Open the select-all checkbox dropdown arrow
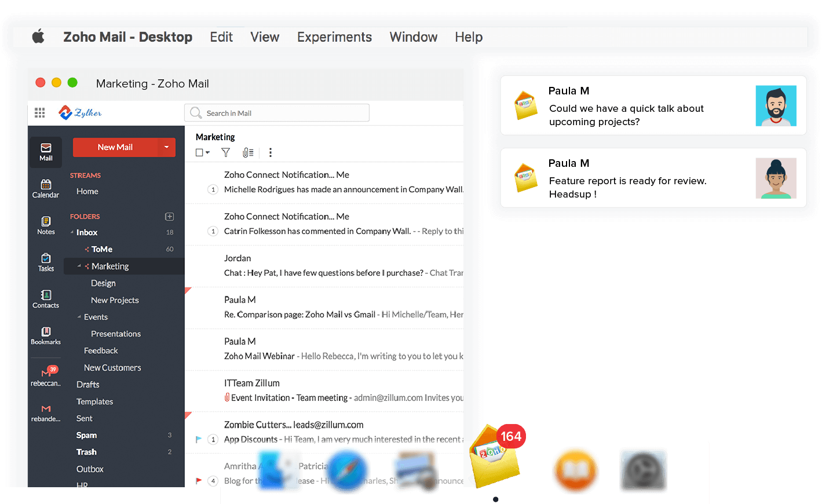 coord(208,153)
